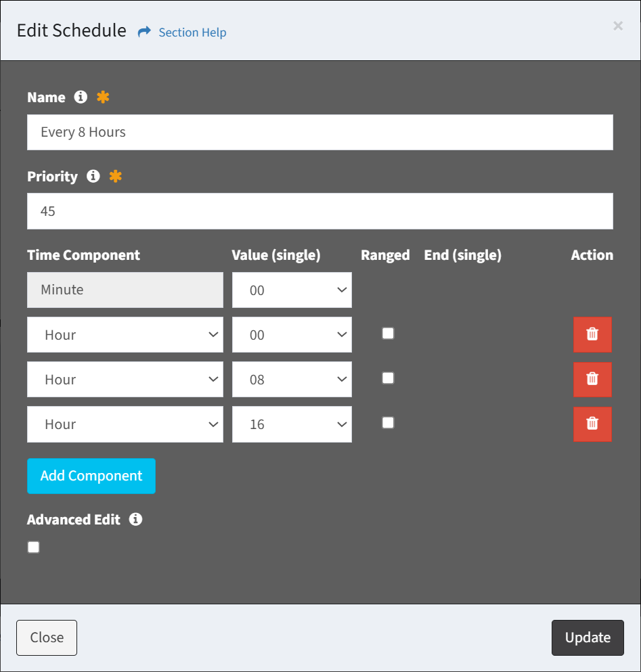Enable the Advanced Edit checkbox

[34, 547]
